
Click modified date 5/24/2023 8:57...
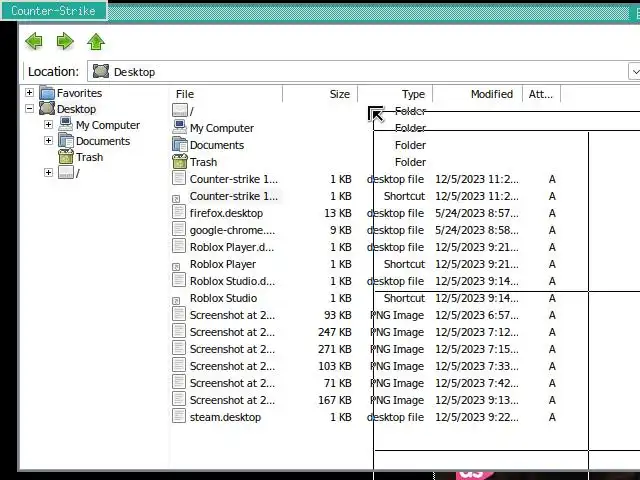click(477, 213)
